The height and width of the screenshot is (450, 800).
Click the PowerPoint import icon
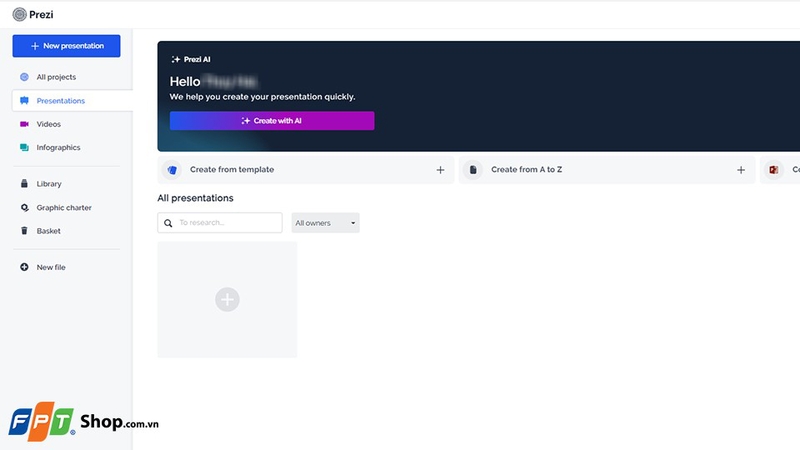coord(773,170)
